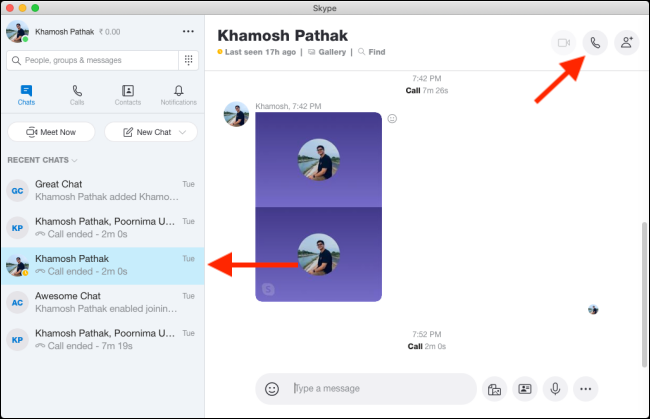Switch to the Calls tab
650x419 pixels.
point(77,95)
